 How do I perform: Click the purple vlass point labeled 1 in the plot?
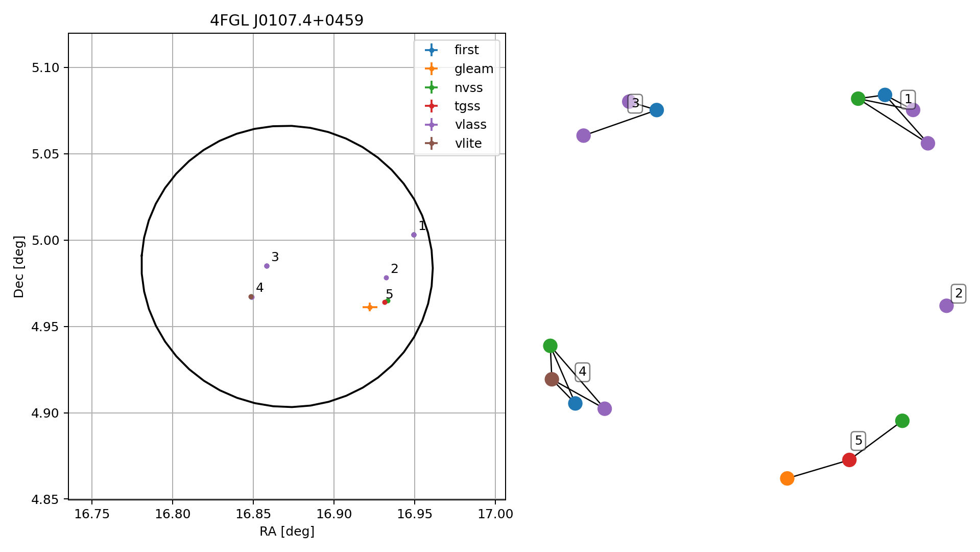coord(414,235)
